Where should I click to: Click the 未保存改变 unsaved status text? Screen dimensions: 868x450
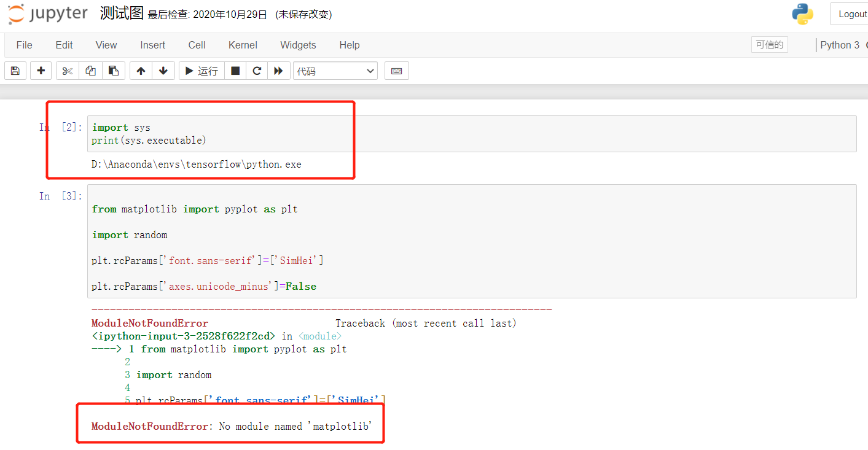click(304, 14)
